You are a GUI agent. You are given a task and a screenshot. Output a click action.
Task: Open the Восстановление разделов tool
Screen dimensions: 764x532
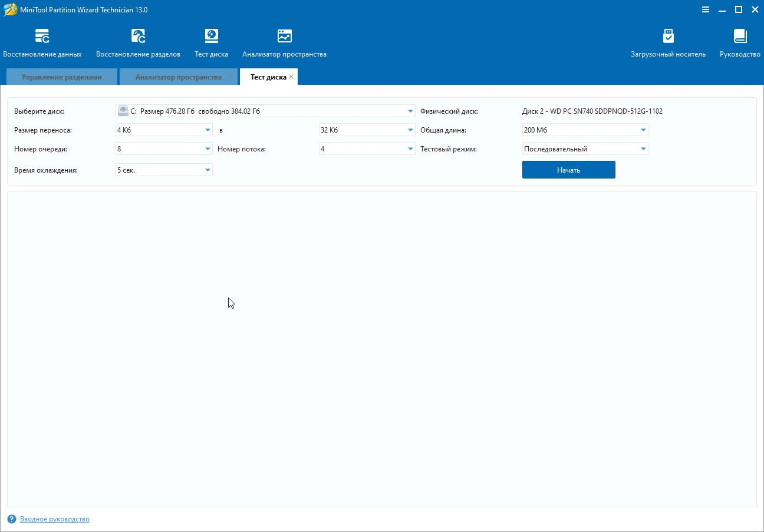click(138, 43)
